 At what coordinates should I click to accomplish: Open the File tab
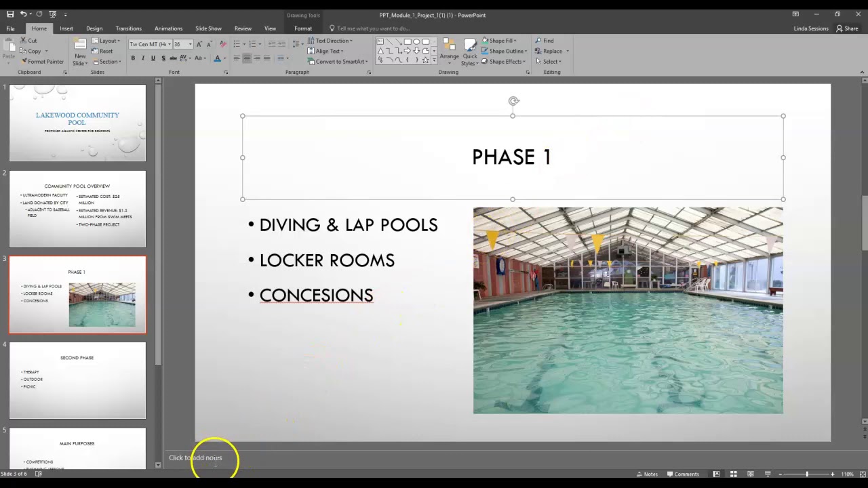tap(10, 28)
